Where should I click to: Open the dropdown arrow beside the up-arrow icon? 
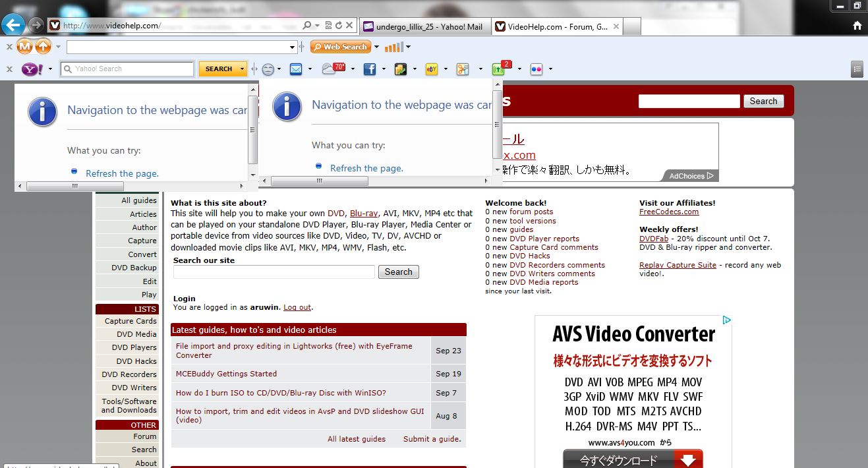pos(58,47)
